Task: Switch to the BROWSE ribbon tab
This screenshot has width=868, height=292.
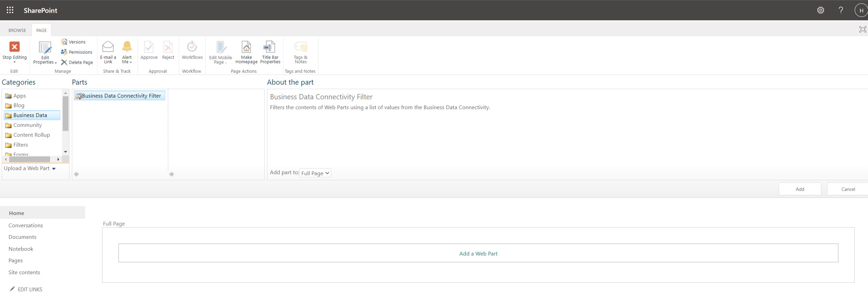Action: [x=17, y=30]
